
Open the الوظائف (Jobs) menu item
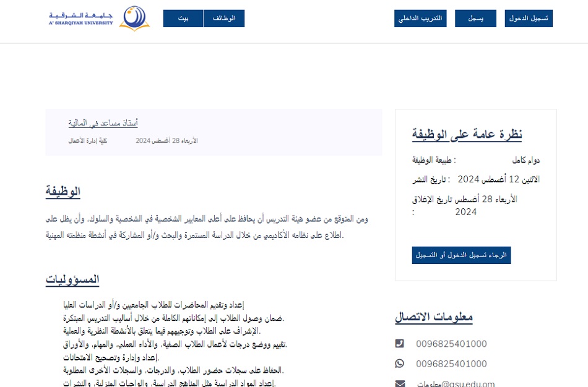click(224, 19)
